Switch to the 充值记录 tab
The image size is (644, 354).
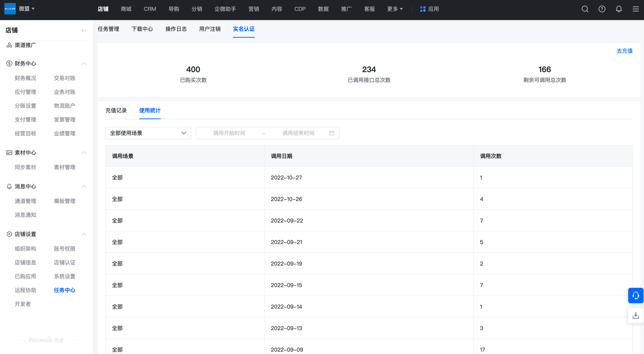point(116,110)
